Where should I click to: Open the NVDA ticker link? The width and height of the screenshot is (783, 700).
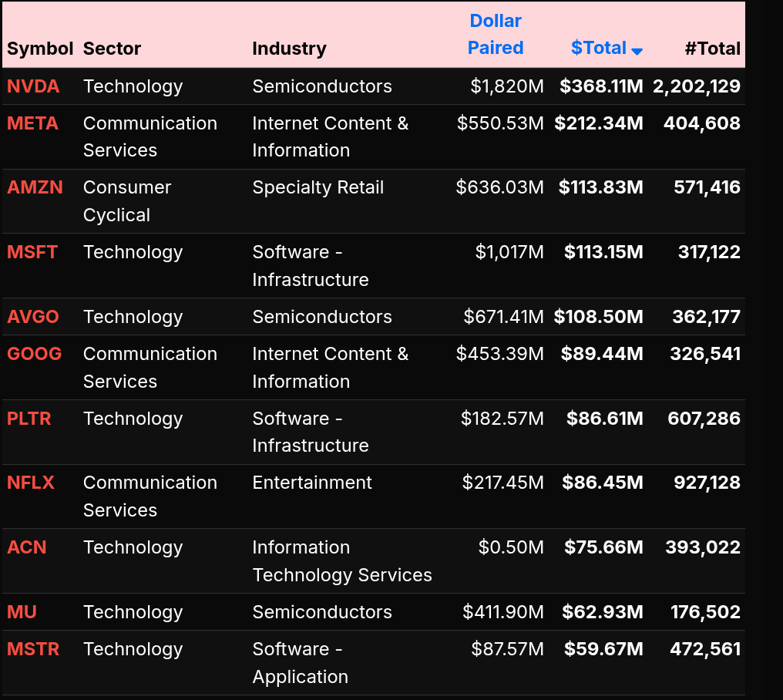pos(33,86)
